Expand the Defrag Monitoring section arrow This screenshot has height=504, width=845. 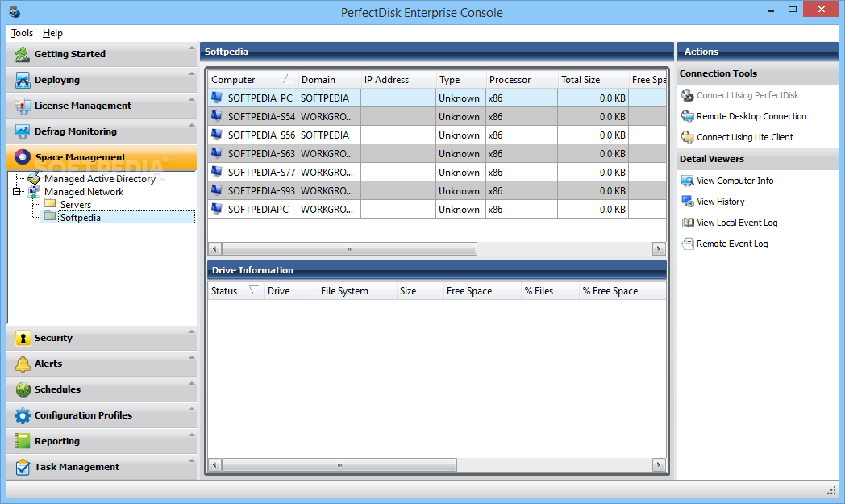191,126
